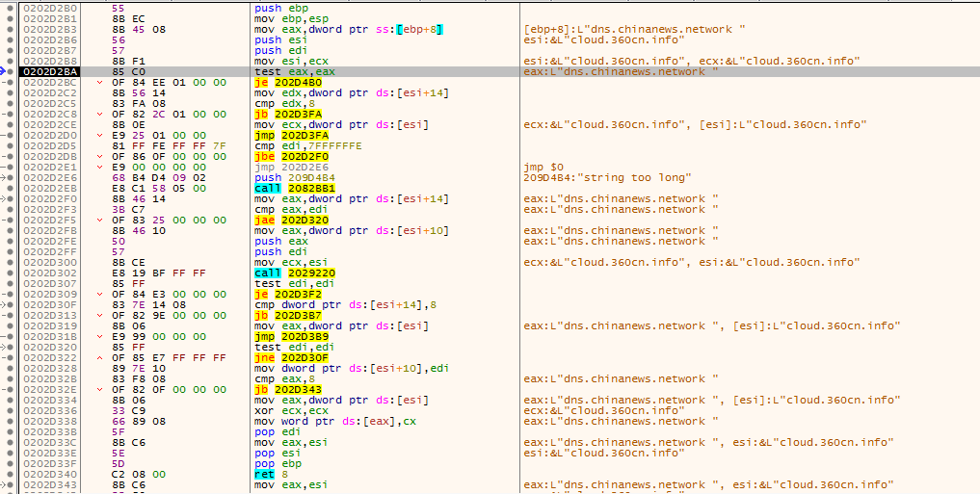Select address 0202D2E6
The width and height of the screenshot is (980, 494).
[x=50, y=178]
